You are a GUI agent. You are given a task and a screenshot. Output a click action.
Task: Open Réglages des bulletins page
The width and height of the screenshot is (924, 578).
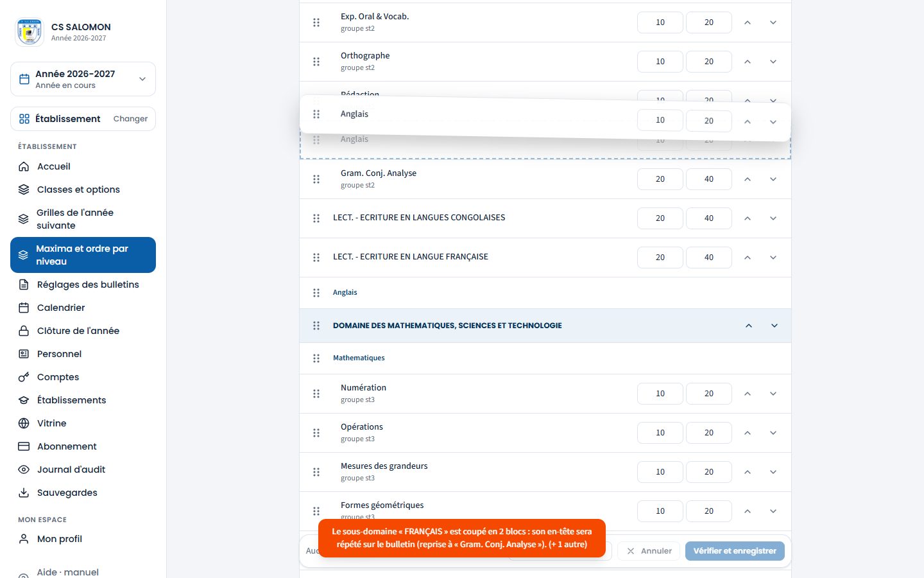point(83,285)
